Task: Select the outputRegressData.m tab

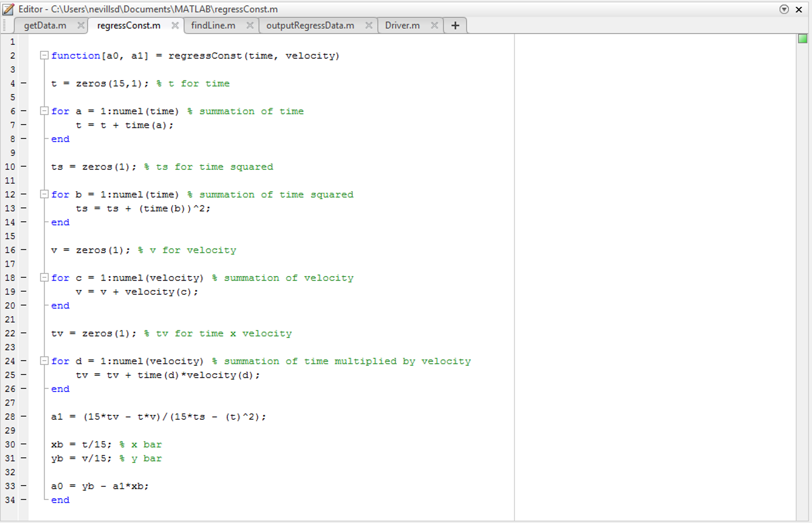Action: 311,25
